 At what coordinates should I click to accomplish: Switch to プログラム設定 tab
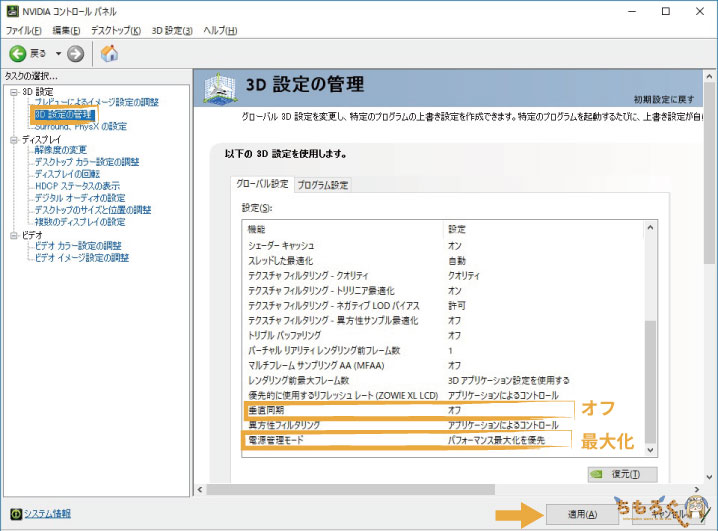point(323,185)
